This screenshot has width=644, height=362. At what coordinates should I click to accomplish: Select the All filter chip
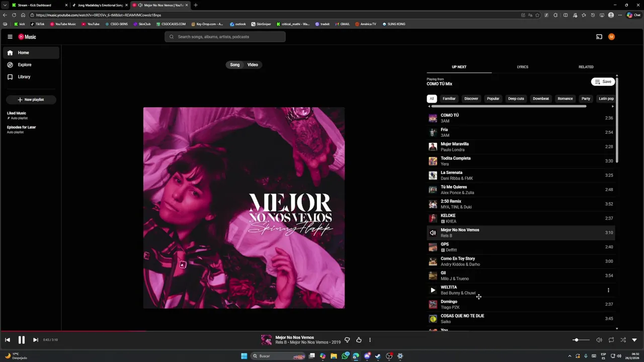click(x=431, y=99)
